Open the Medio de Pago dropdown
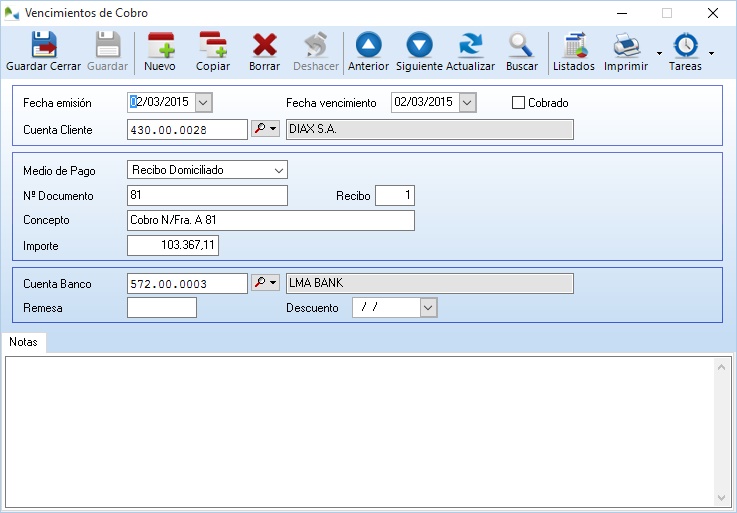This screenshot has width=737, height=513. pos(278,170)
